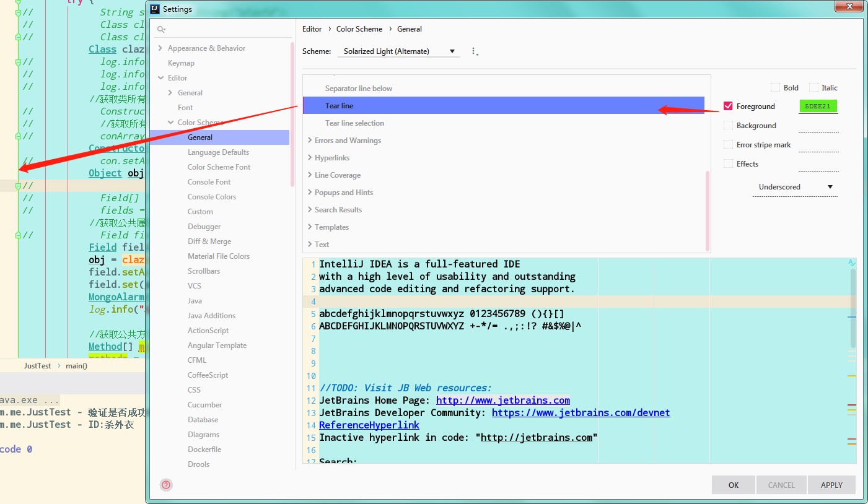
Task: Click the OK button
Action: tap(733, 485)
